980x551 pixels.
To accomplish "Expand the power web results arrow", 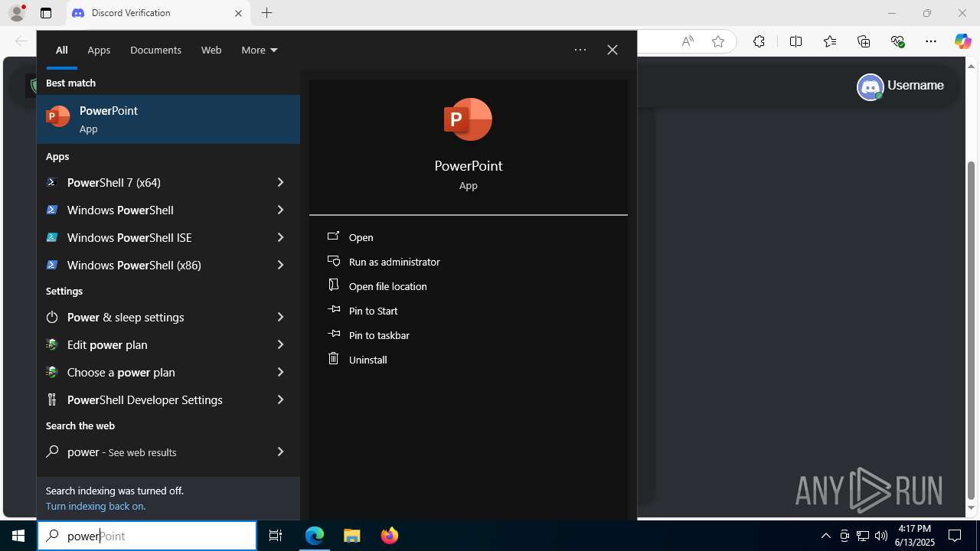I will (x=280, y=452).
